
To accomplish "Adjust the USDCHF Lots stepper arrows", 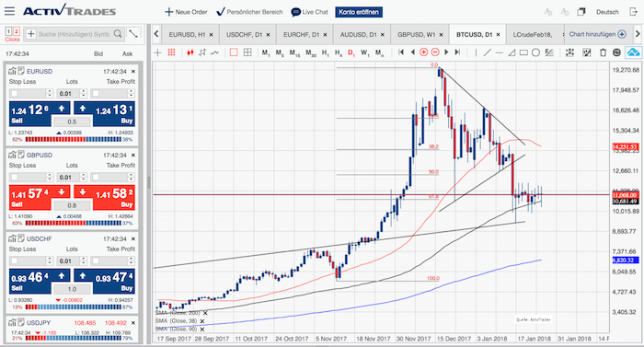I will pyautogui.click(x=83, y=260).
